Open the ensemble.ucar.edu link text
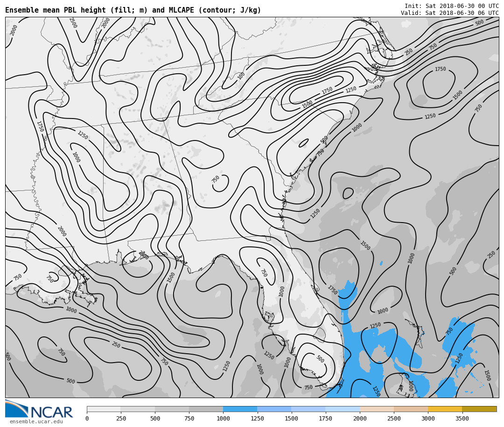 [36, 421]
